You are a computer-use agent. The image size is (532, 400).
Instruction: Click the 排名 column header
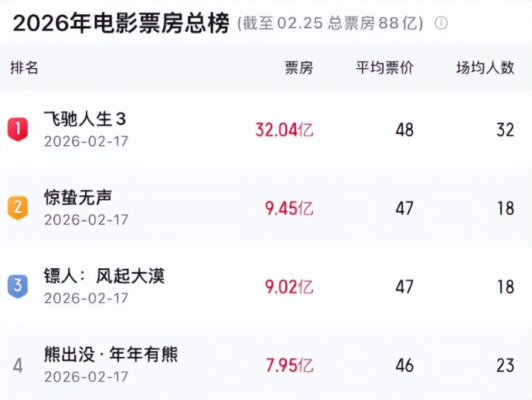pos(24,68)
